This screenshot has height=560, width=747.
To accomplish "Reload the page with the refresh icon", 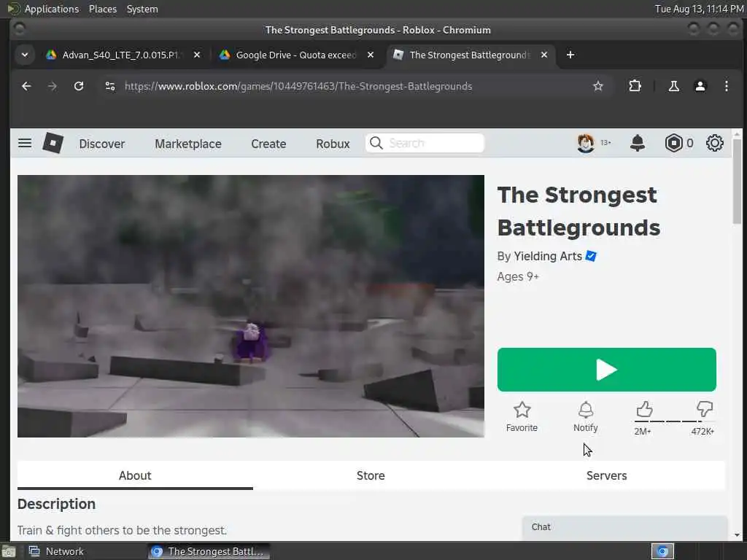I will (79, 86).
